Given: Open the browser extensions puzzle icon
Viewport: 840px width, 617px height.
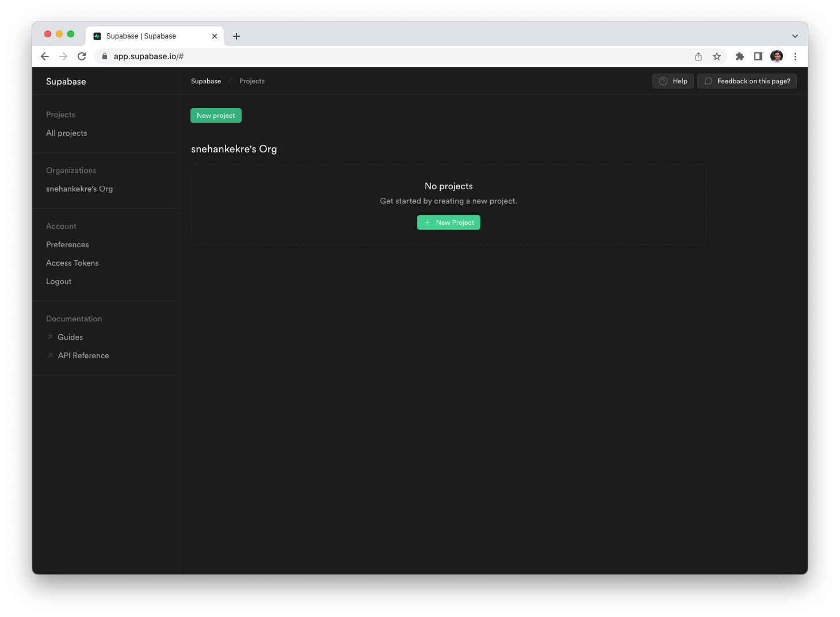Looking at the screenshot, I should click(x=740, y=56).
